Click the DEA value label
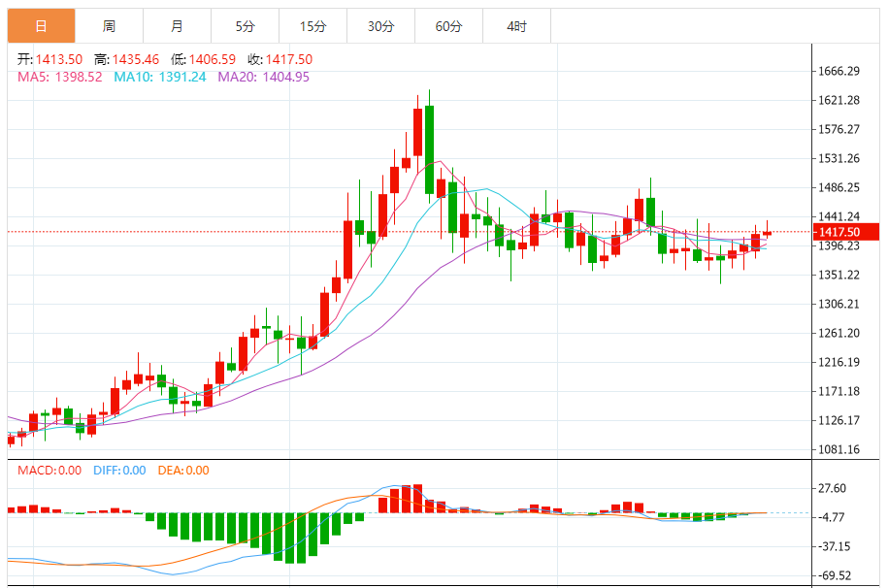The height and width of the screenshot is (588, 888). [x=183, y=471]
